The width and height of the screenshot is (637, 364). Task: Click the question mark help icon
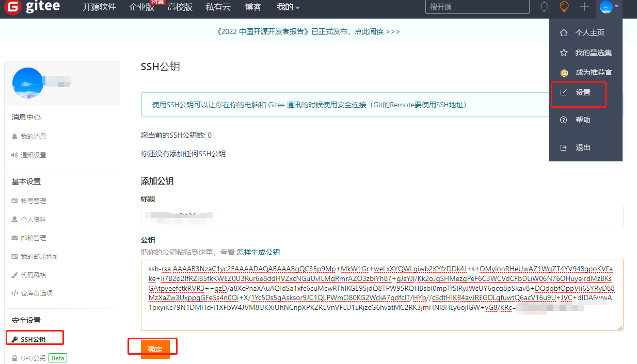pyautogui.click(x=564, y=120)
